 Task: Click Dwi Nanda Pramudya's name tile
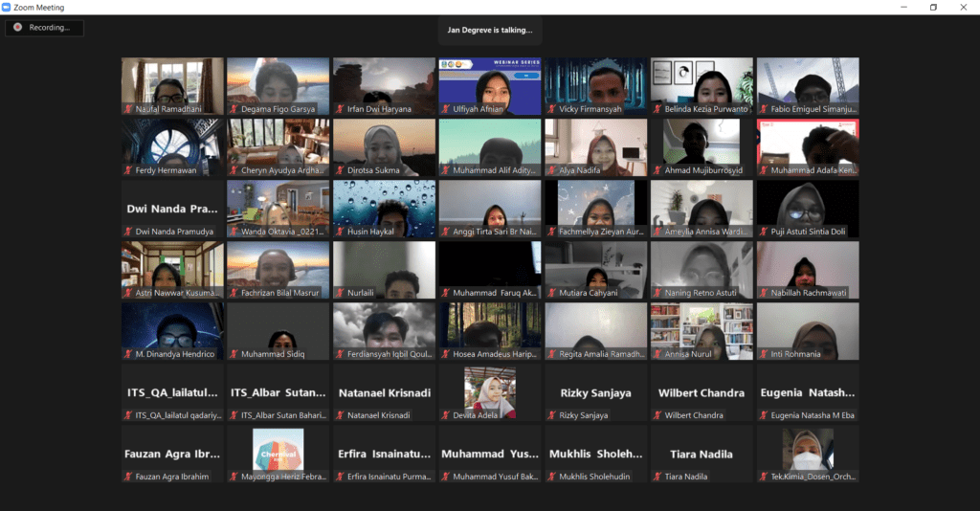click(x=172, y=209)
